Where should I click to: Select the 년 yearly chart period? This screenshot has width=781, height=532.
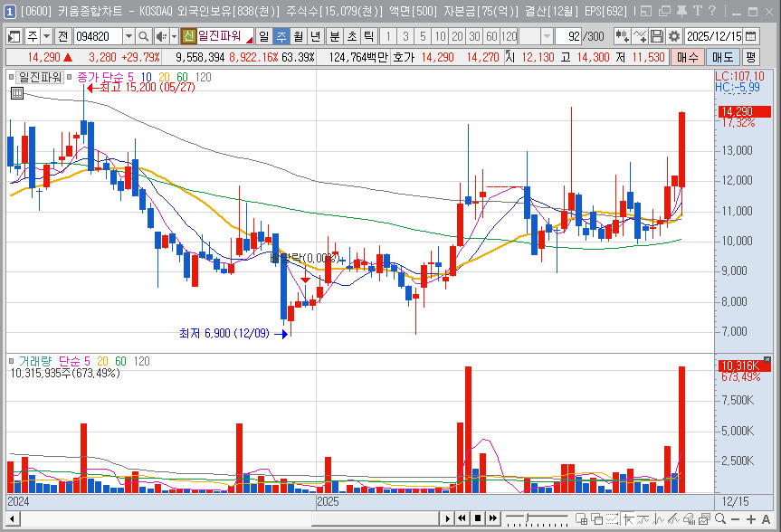pyautogui.click(x=315, y=36)
